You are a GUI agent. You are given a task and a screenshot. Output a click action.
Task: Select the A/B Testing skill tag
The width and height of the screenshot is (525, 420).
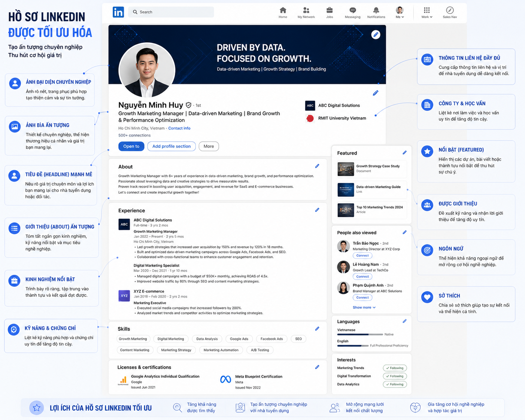pos(260,350)
